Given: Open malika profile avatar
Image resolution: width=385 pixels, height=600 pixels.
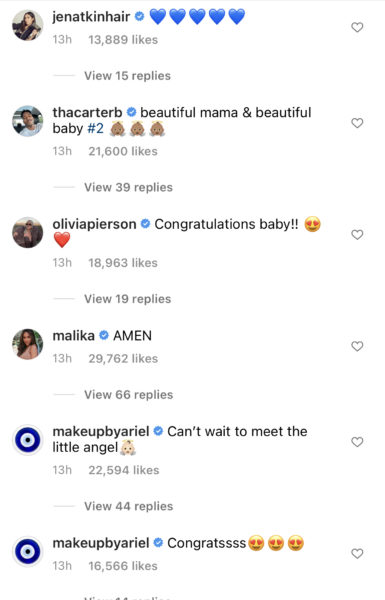Looking at the screenshot, I should 28,344.
